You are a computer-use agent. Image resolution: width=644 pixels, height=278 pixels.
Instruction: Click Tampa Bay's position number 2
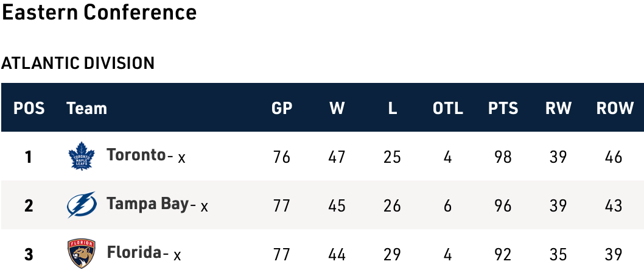29,205
